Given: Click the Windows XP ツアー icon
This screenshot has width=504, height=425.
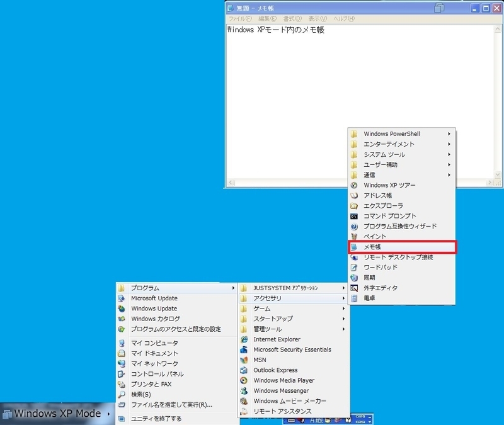Looking at the screenshot, I should point(354,185).
